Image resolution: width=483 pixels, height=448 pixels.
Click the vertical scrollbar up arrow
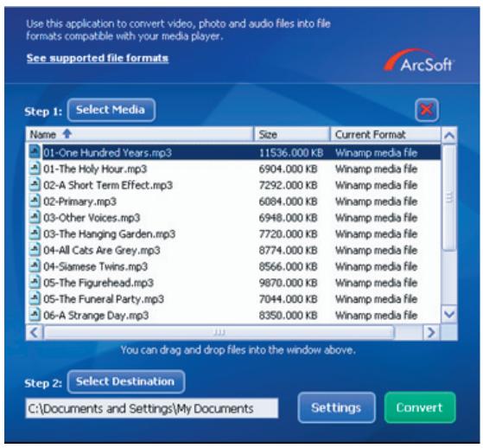coord(449,135)
